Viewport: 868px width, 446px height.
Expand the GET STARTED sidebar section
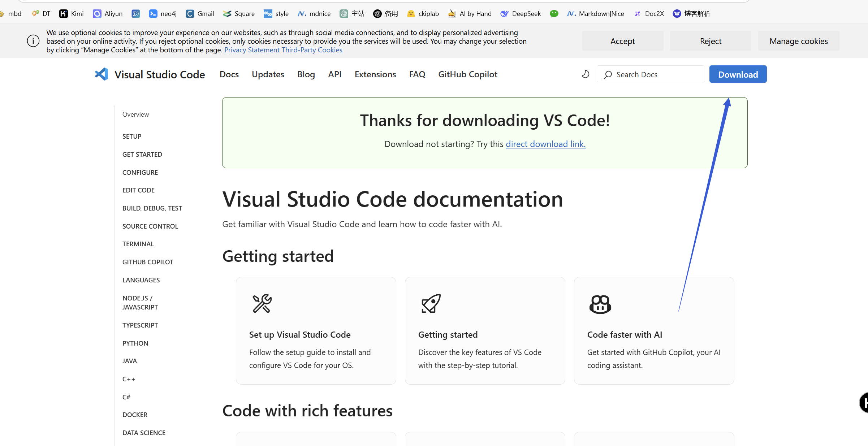[x=142, y=155]
